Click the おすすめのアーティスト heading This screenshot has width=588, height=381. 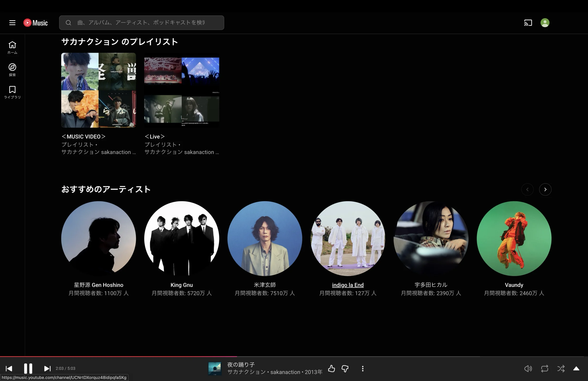click(106, 189)
